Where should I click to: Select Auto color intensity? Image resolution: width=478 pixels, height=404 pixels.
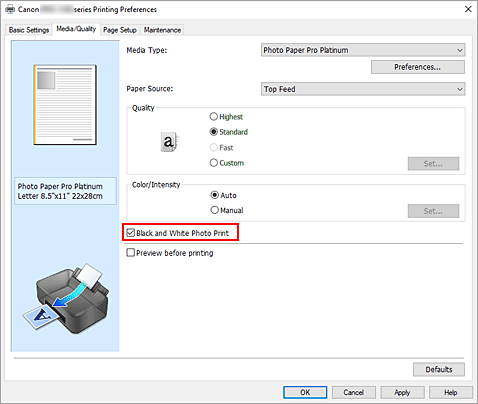214,195
